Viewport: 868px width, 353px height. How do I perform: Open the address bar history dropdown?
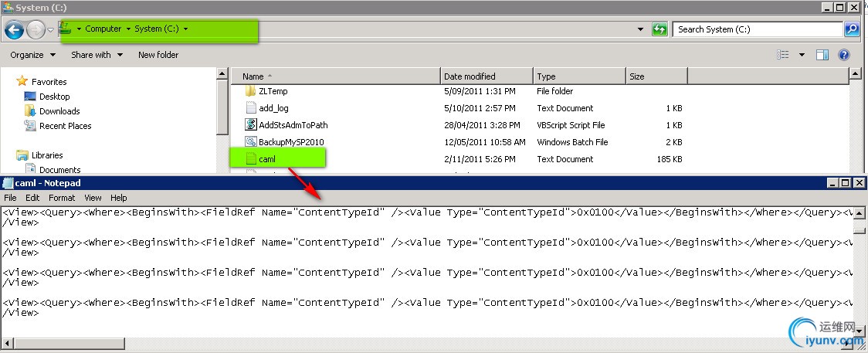click(640, 29)
